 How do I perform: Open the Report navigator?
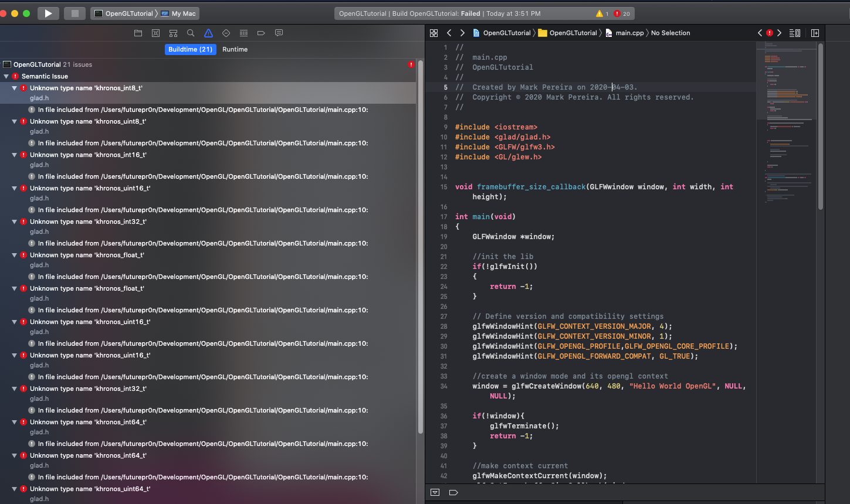pos(279,33)
